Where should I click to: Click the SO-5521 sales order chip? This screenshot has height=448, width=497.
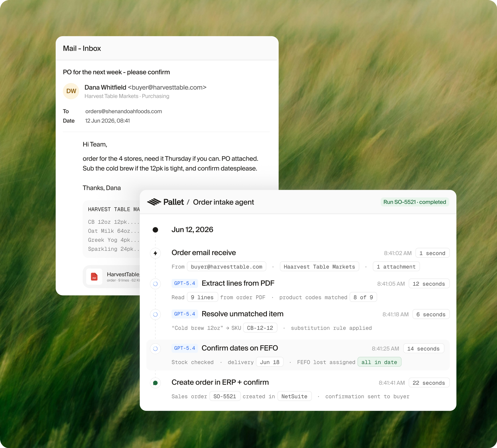225,396
